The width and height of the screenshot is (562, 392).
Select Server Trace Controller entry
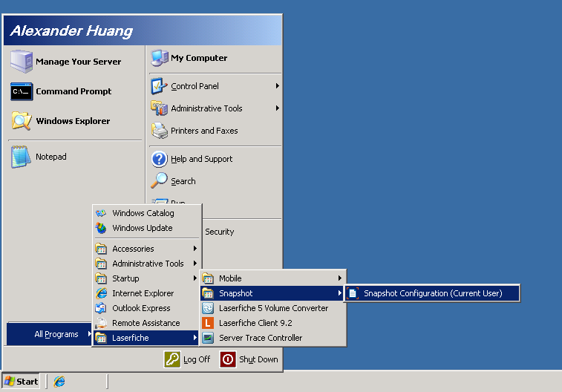point(272,338)
